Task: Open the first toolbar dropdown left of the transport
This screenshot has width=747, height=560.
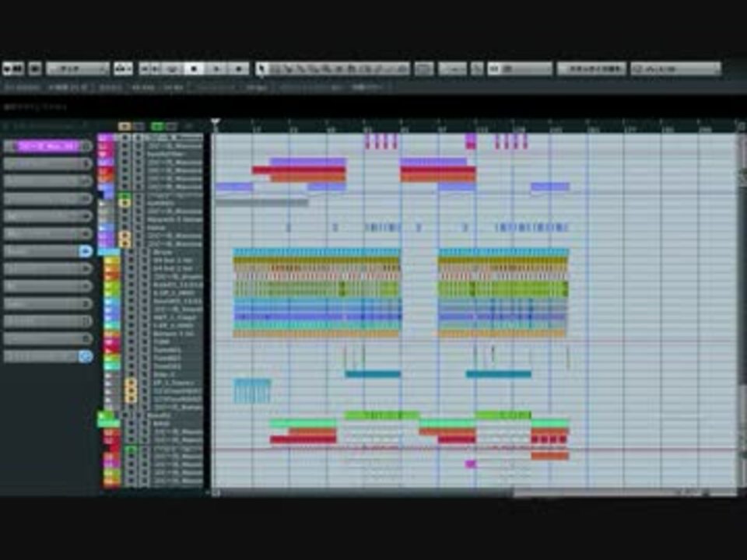Action: tap(78, 69)
